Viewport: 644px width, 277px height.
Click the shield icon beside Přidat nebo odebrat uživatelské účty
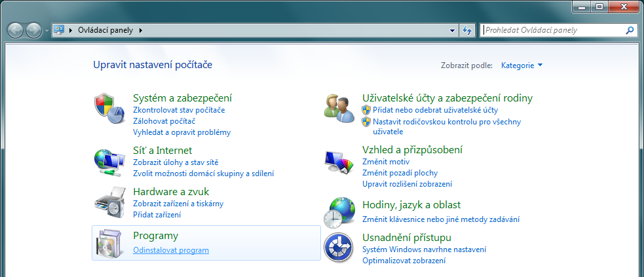pos(366,110)
